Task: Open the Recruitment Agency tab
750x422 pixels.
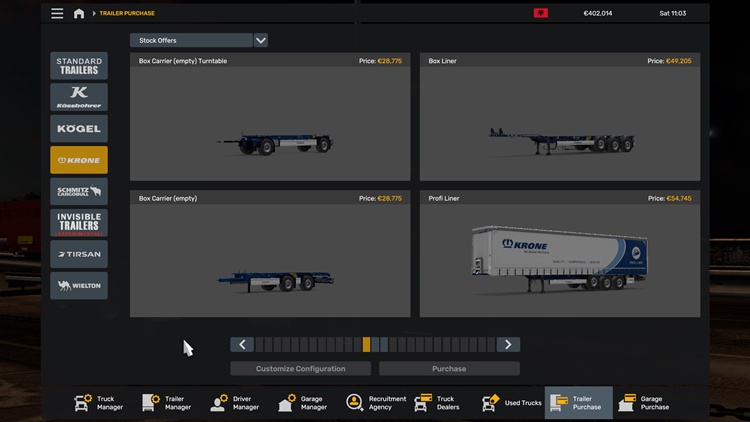Action: pyautogui.click(x=376, y=403)
